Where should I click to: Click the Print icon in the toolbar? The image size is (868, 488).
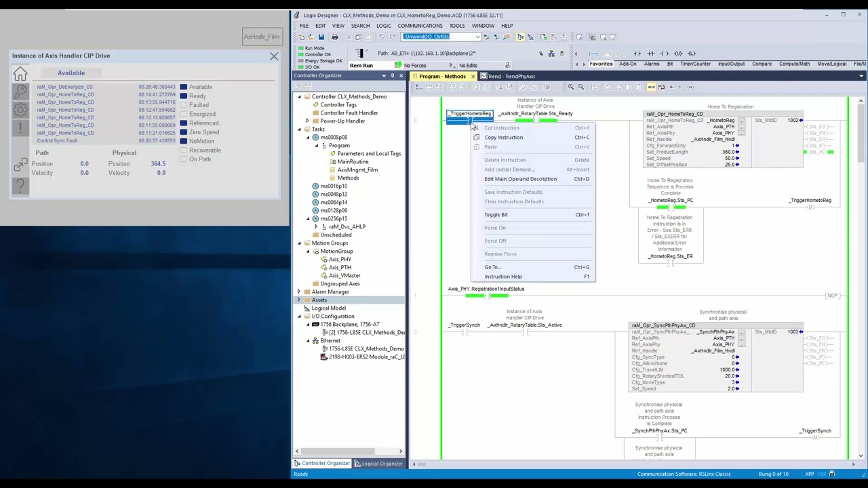[x=334, y=37]
